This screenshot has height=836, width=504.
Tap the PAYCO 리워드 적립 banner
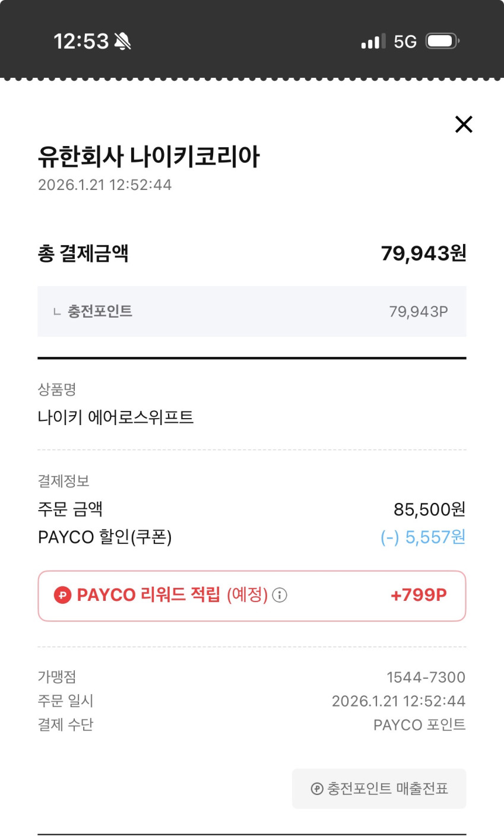[x=252, y=596]
